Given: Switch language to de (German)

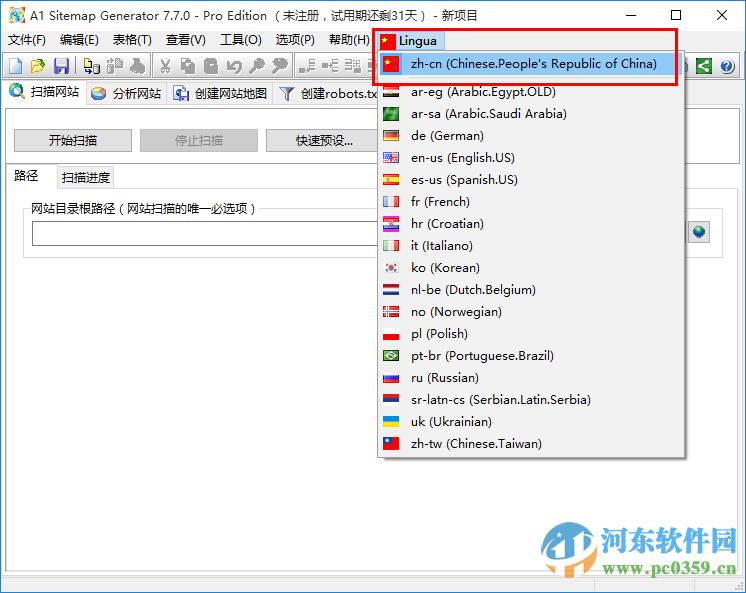Looking at the screenshot, I should [x=531, y=136].
